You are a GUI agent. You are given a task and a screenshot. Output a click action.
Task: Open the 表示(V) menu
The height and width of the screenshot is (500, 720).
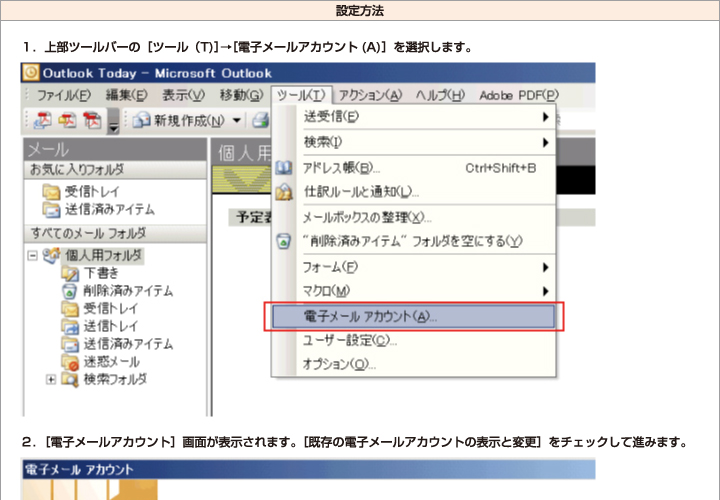183,95
